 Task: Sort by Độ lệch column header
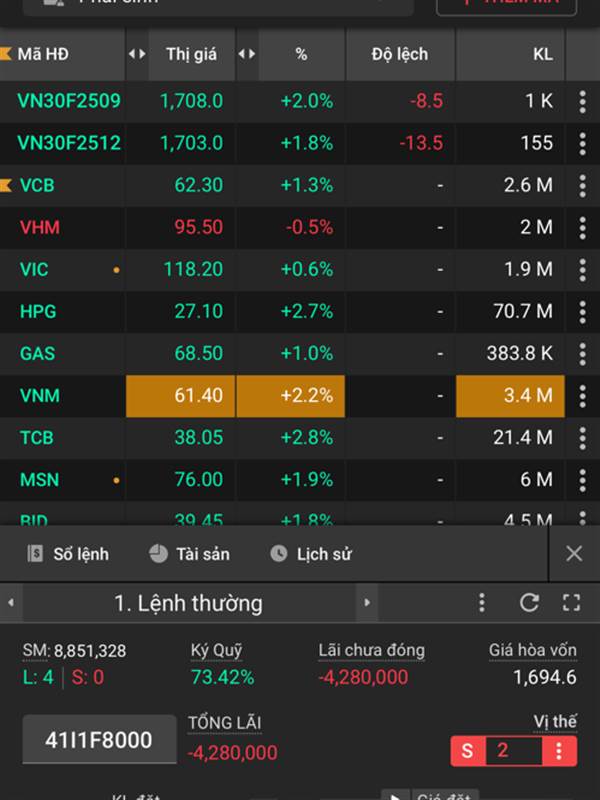(x=399, y=54)
